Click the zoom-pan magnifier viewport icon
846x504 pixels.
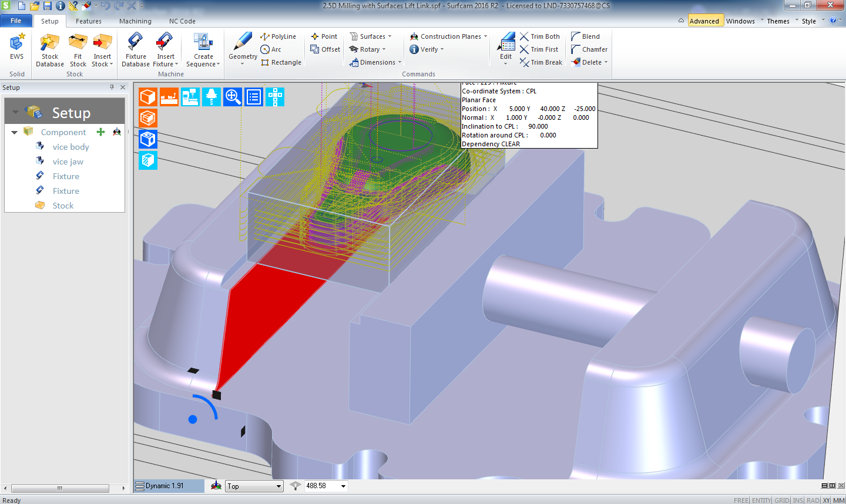[233, 97]
